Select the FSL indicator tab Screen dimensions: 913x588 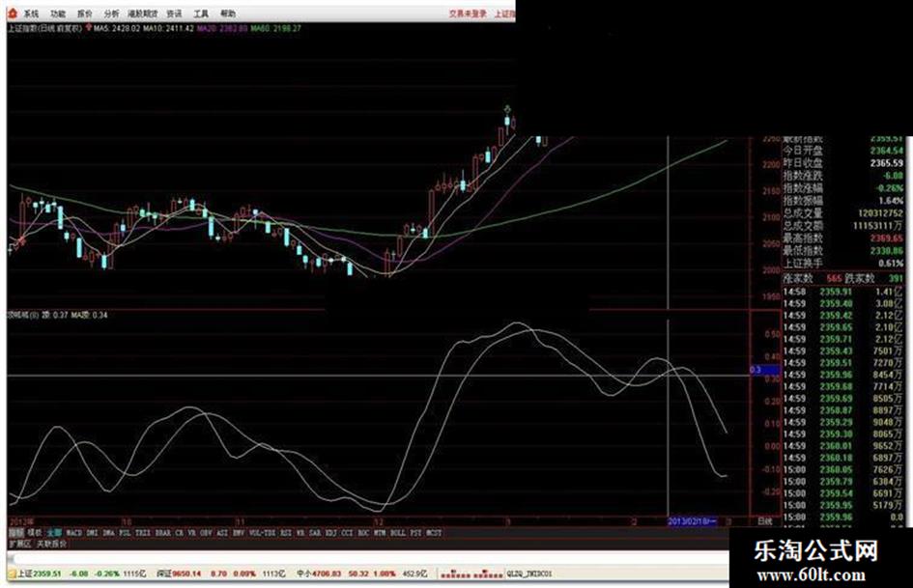(125, 533)
